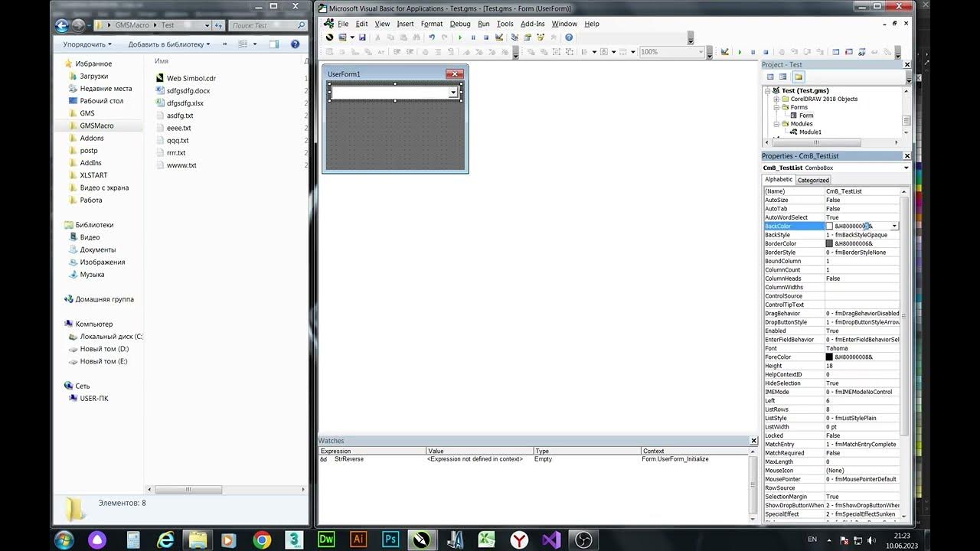The image size is (980, 551).
Task: Switch to the Categorized properties tab
Action: tap(813, 180)
